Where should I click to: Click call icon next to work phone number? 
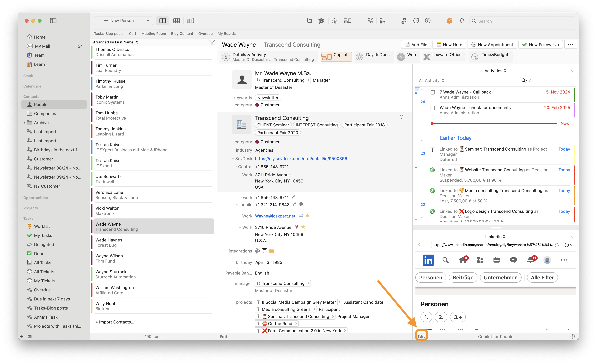294,197
